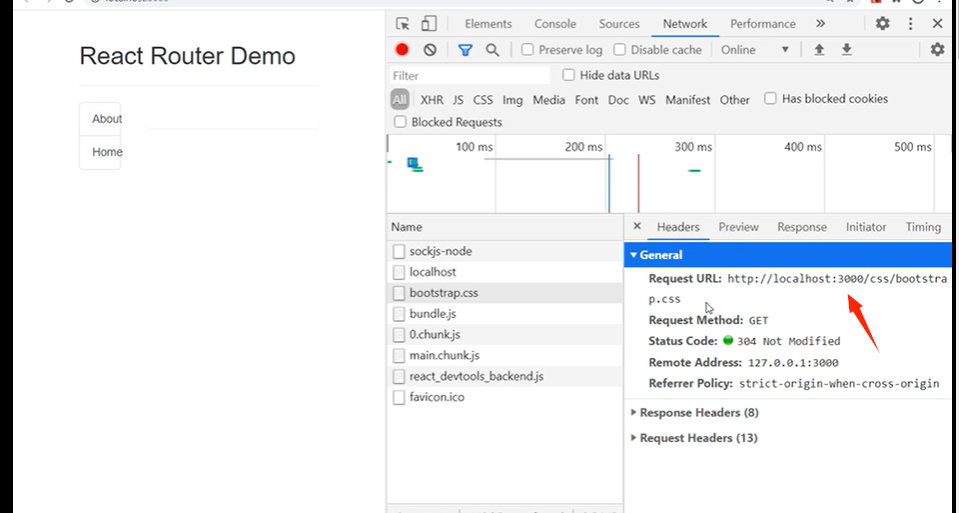Toggle the device toolbar icon
The height and width of the screenshot is (513, 959).
coord(429,24)
